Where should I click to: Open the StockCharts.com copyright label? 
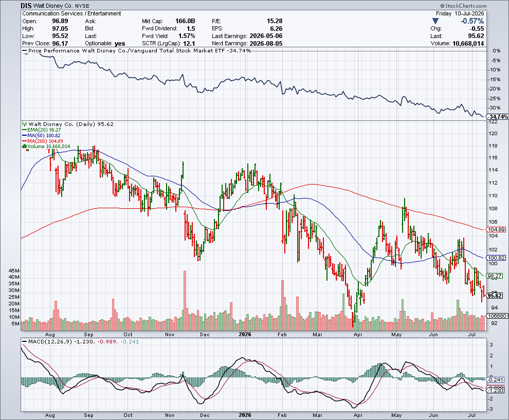pos(464,6)
